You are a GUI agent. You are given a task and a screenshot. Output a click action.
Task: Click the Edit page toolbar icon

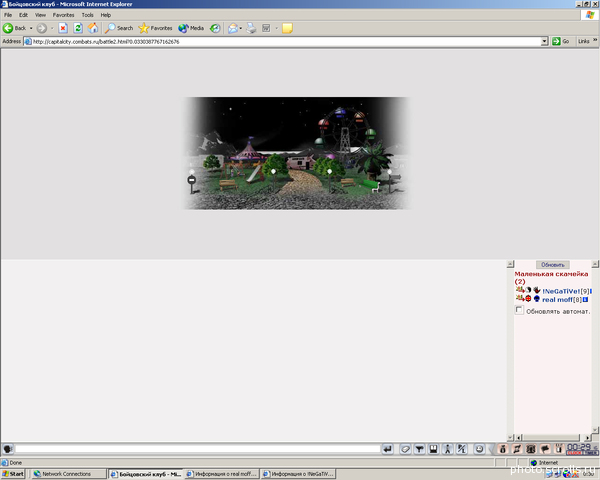coord(266,28)
